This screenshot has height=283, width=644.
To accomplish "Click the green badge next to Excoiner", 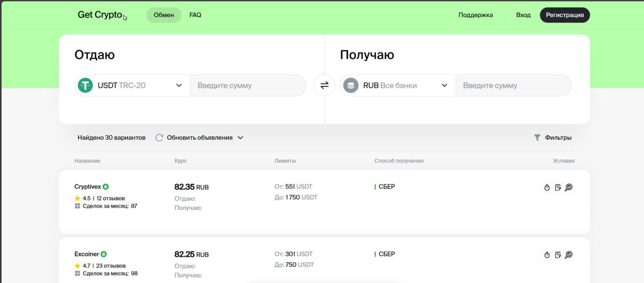I will [104, 254].
